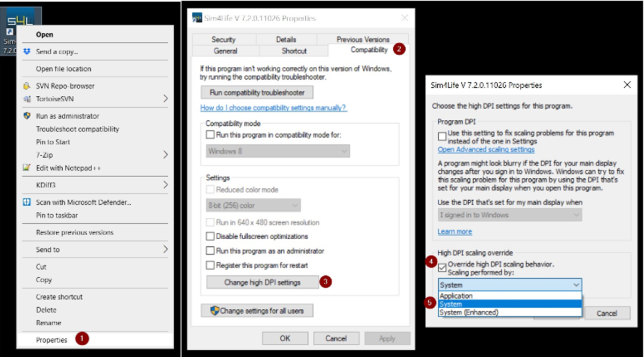Viewport: 644px width, 357px height.
Task: Switch to the Shortcut tab
Action: pyautogui.click(x=294, y=51)
